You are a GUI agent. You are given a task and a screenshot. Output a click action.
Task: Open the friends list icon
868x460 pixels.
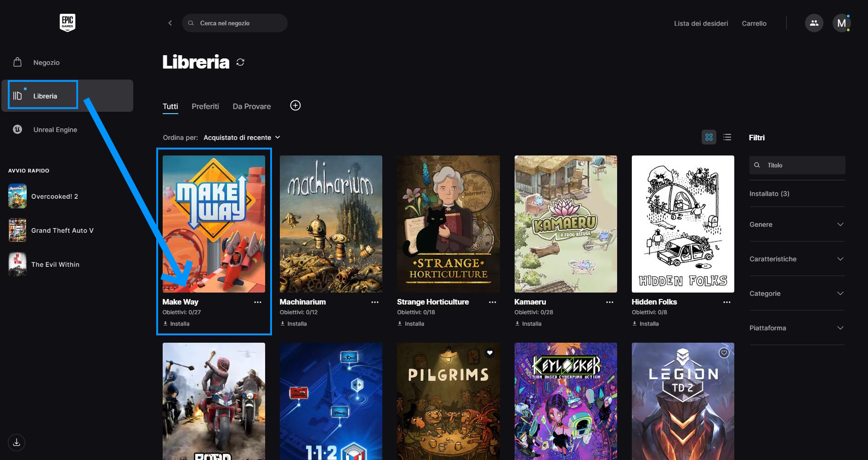pyautogui.click(x=814, y=23)
